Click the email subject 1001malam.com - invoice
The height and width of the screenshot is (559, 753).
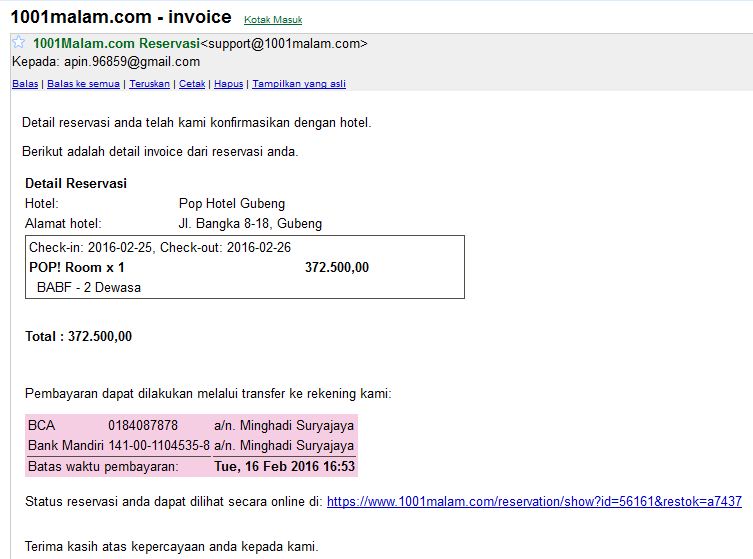click(x=121, y=17)
